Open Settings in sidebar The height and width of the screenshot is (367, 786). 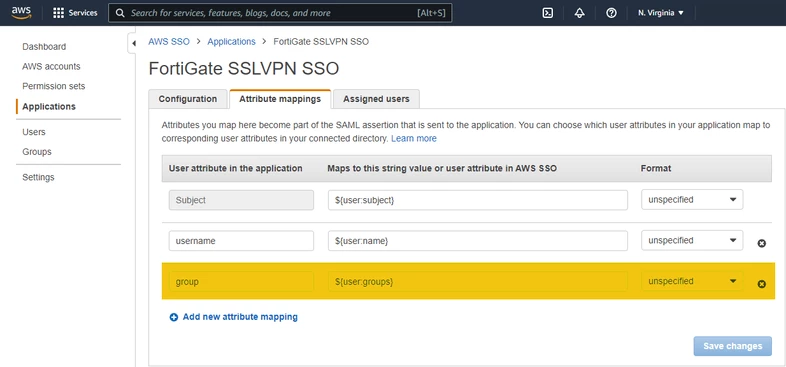[38, 177]
